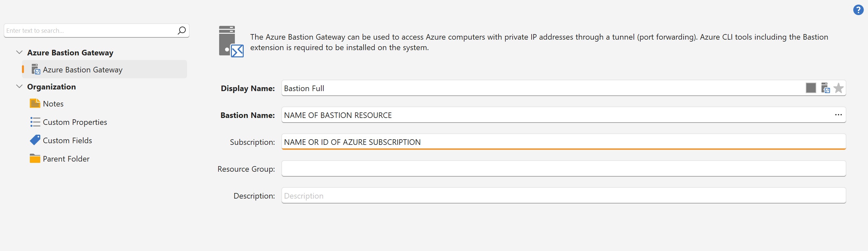Click the blue help question mark icon
This screenshot has height=251, width=868.
pos(858,10)
